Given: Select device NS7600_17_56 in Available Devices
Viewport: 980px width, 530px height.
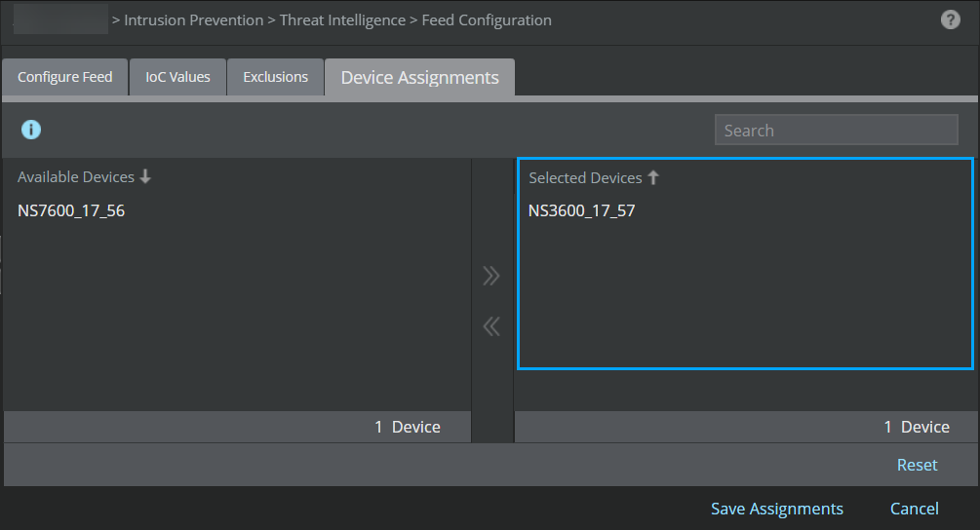Looking at the screenshot, I should pos(71,211).
